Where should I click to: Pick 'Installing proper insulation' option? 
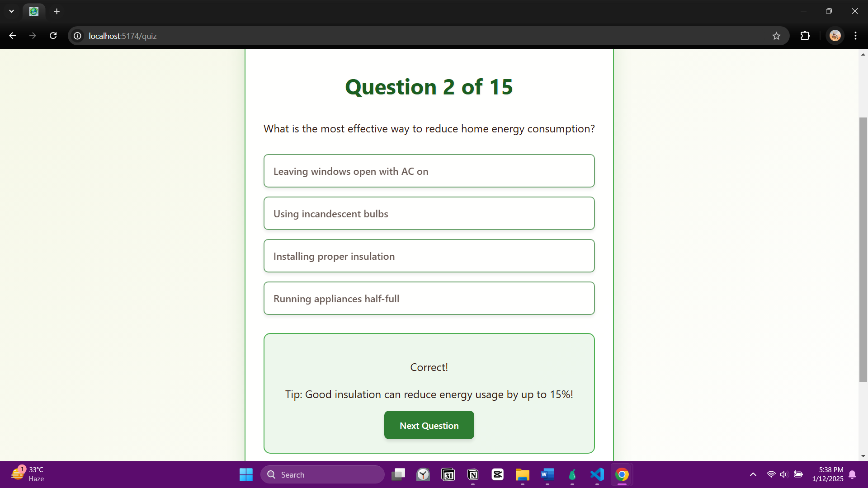429,256
